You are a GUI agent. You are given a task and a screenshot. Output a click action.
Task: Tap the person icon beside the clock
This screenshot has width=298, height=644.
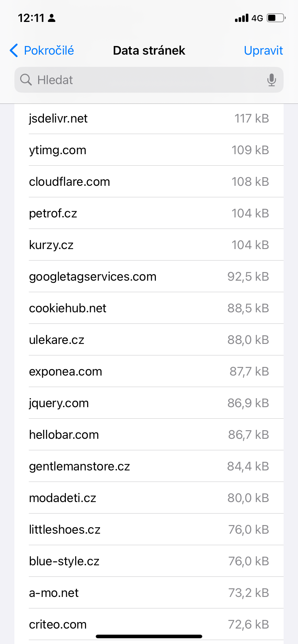coord(52,18)
